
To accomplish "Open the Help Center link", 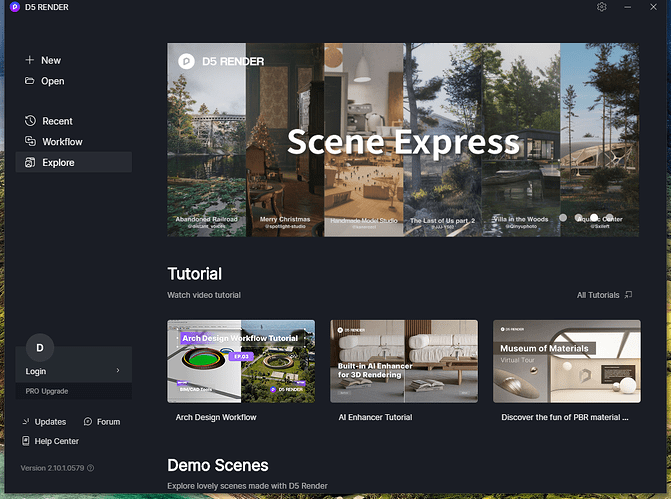I will pyautogui.click(x=56, y=441).
